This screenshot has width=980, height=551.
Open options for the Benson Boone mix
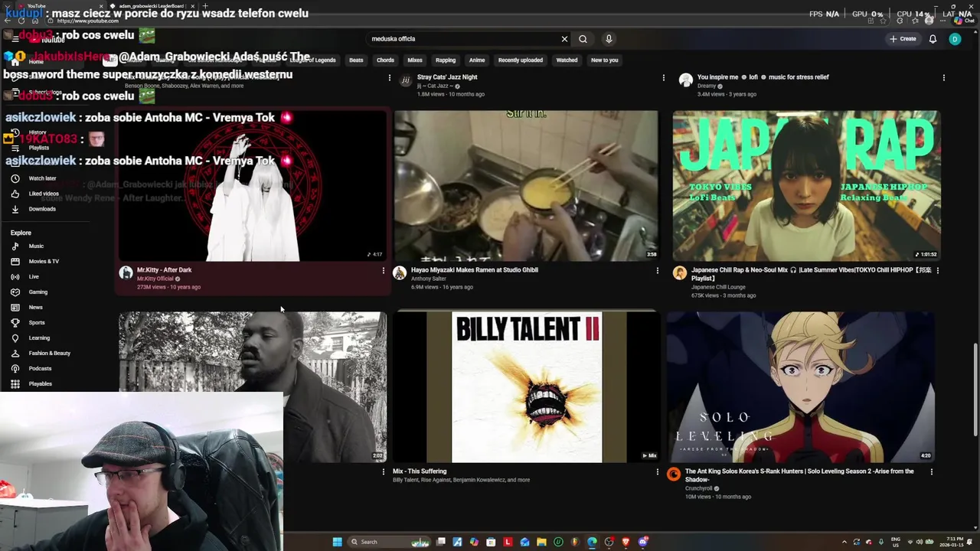point(389,77)
